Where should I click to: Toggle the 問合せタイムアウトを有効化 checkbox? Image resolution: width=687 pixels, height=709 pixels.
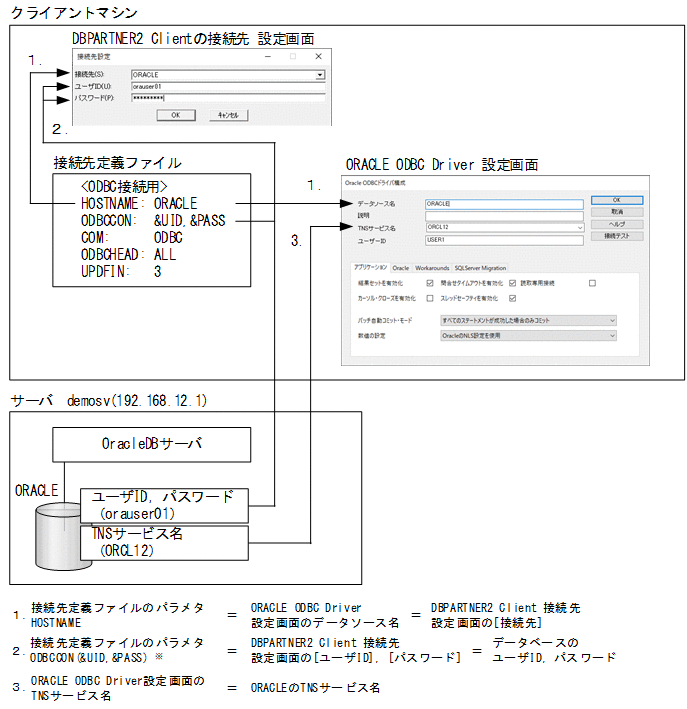512,283
